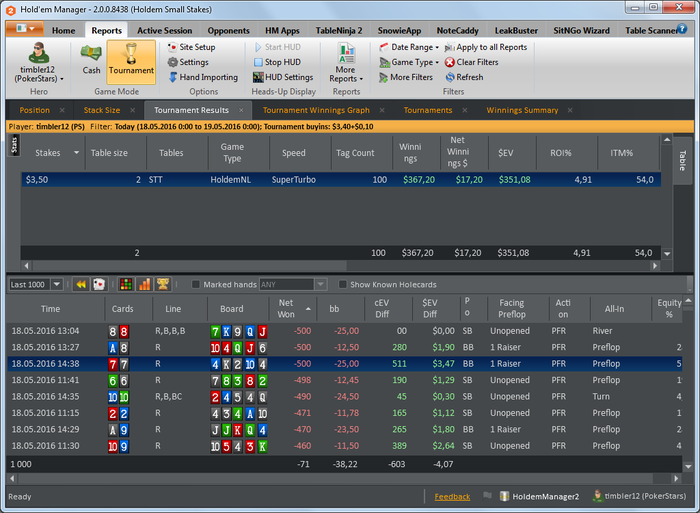Expand the Table side panel tab
Image resolution: width=700 pixels, height=513 pixels.
(x=682, y=161)
